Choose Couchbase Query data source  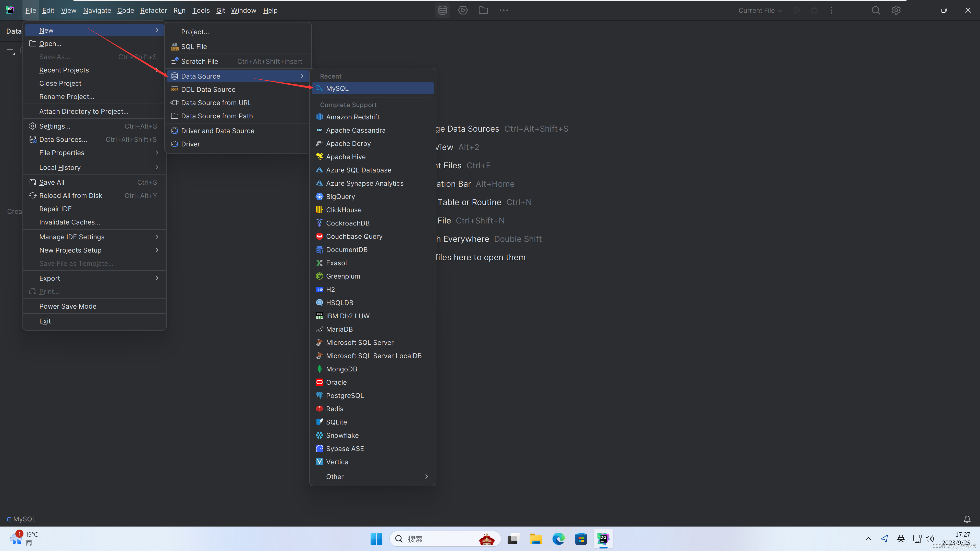(x=372, y=236)
